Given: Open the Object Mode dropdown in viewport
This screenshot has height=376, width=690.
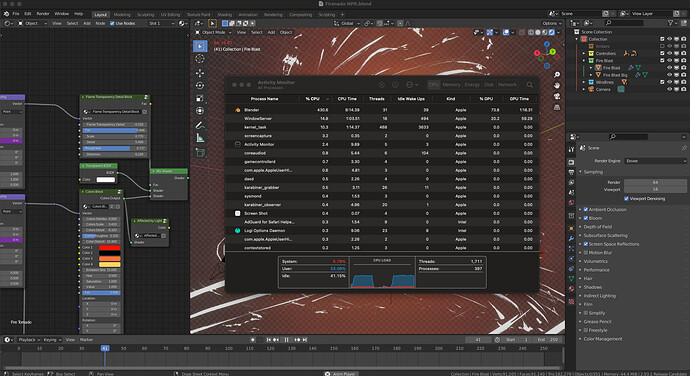Looking at the screenshot, I should click(213, 32).
